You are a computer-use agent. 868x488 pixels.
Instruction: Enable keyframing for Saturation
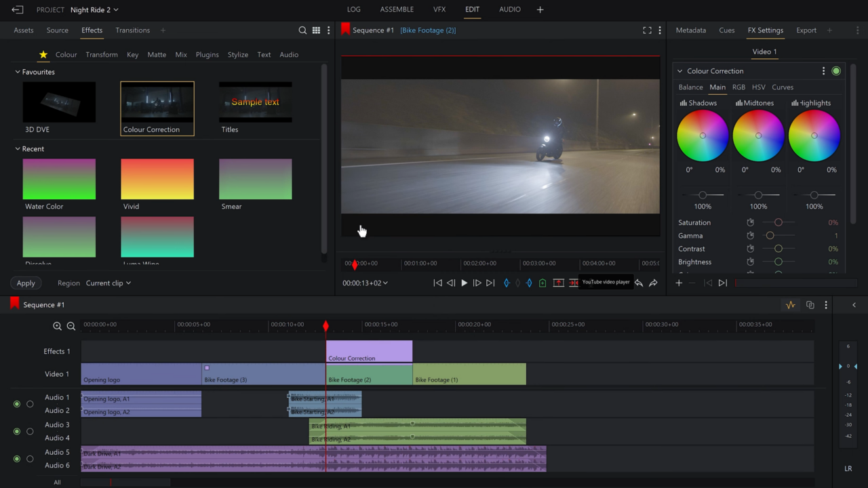tap(750, 222)
